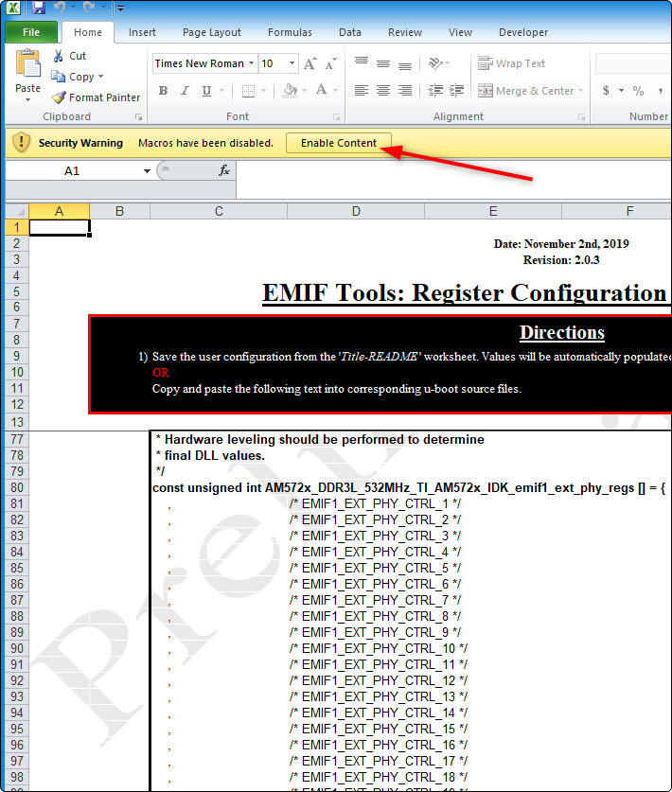The width and height of the screenshot is (672, 792).
Task: Click the Orientation text angle icon
Action: pyautogui.click(x=435, y=63)
